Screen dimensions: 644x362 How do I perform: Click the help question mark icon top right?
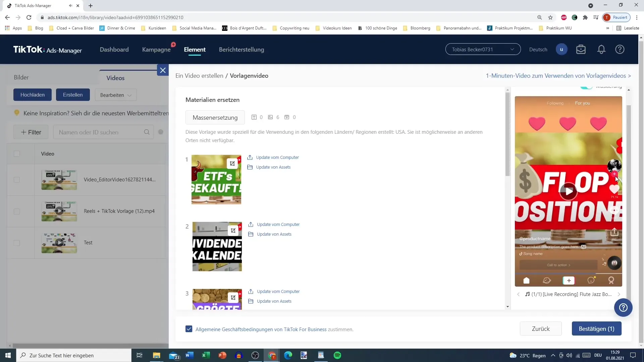tap(620, 49)
